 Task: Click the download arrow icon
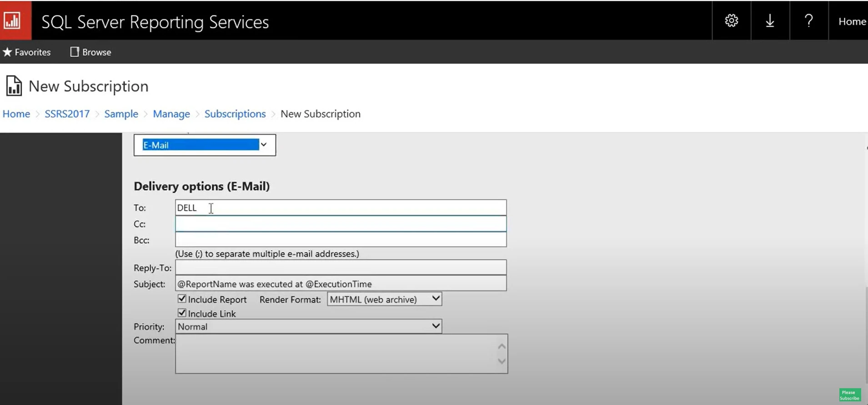[770, 21]
